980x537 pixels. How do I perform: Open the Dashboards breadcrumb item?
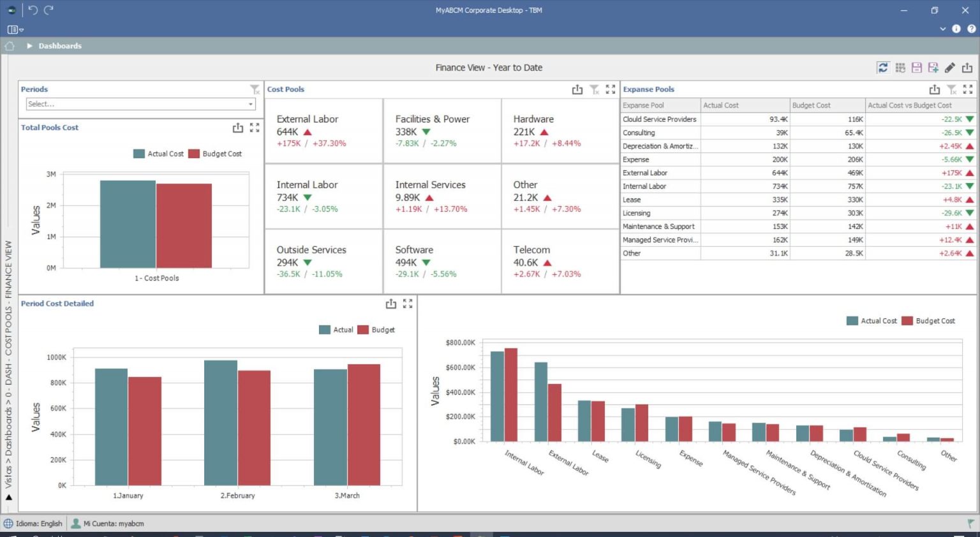point(60,46)
